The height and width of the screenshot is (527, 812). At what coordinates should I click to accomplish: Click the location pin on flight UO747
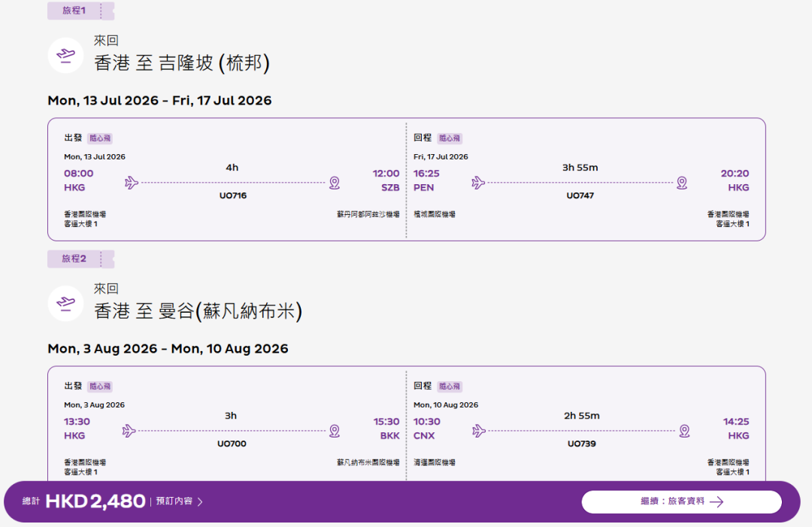point(682,183)
